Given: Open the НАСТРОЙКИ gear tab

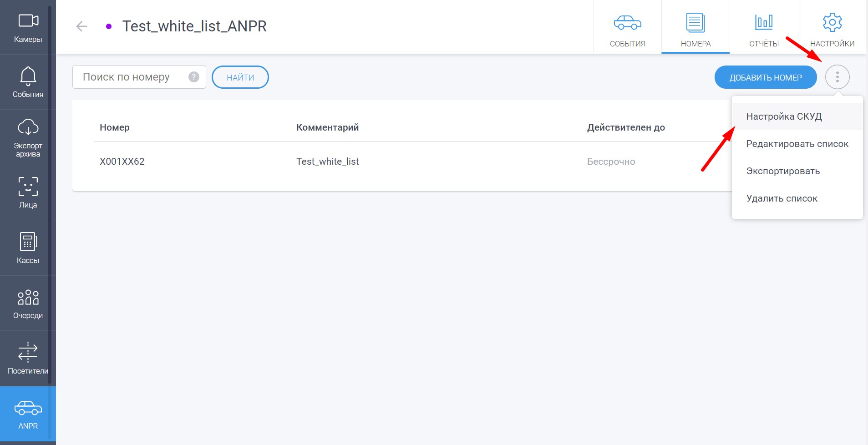Looking at the screenshot, I should pos(832,27).
